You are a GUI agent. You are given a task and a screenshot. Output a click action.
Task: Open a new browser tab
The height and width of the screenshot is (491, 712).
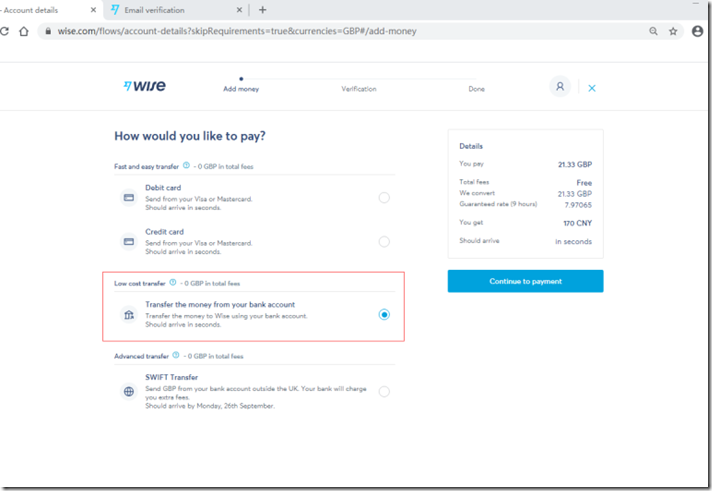263,10
